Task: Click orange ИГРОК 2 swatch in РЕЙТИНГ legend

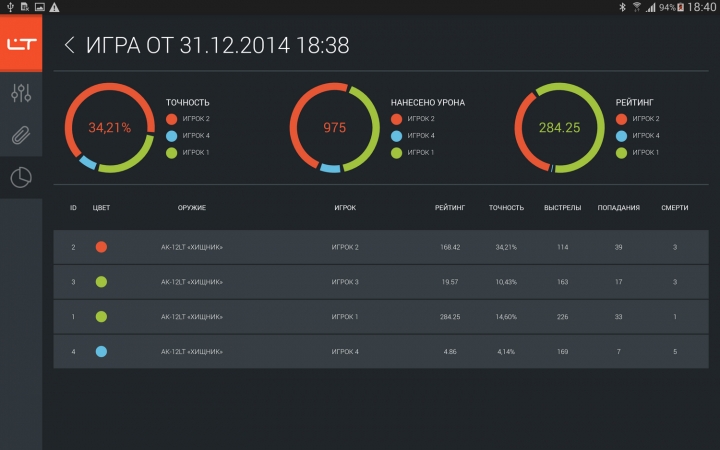Action: click(x=621, y=119)
